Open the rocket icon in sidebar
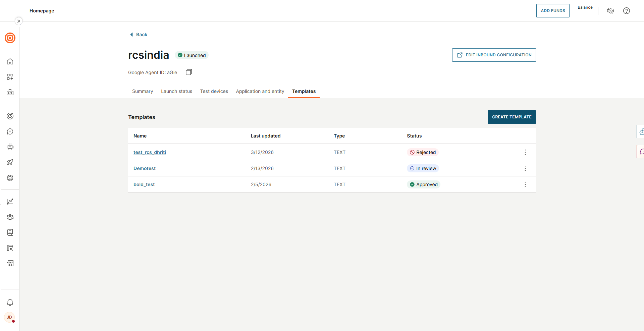 (10, 162)
